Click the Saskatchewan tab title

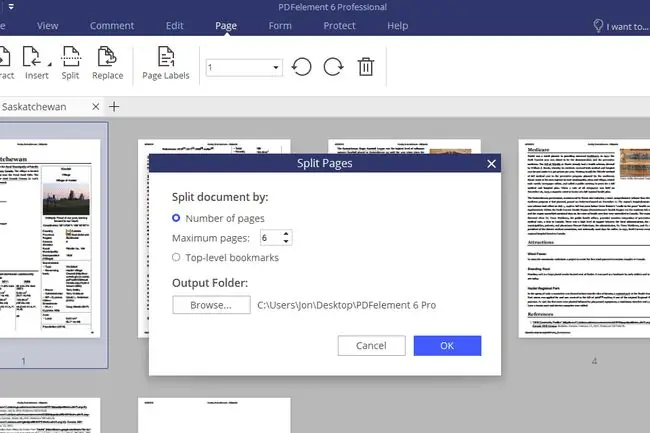coord(34,106)
